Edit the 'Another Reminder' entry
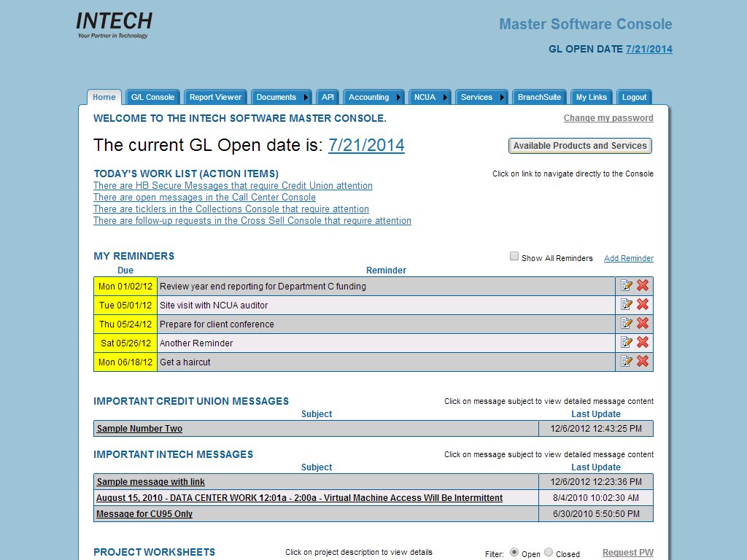This screenshot has width=747, height=560. [626, 343]
